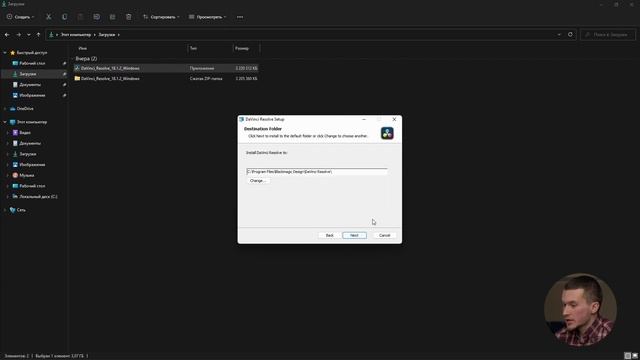The image size is (640, 360).
Task: Expand the Видео tree node
Action: (x=8, y=133)
